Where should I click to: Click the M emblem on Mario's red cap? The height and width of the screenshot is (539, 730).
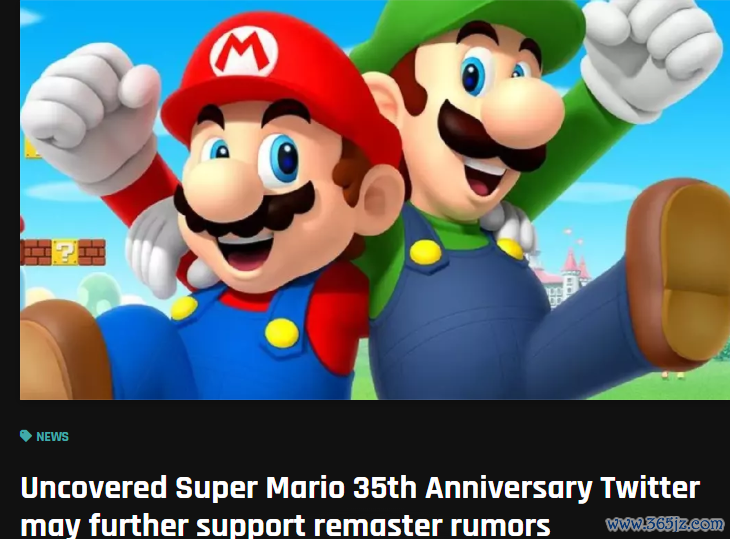[243, 51]
